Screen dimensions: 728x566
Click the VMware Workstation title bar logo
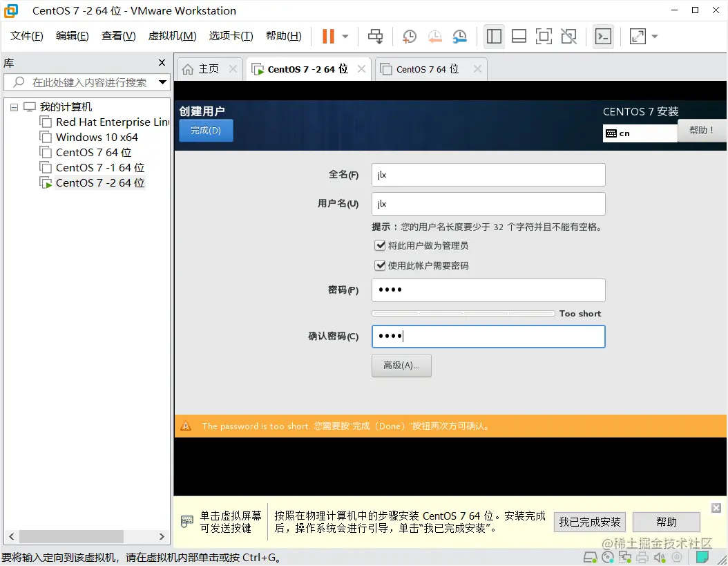tap(11, 10)
